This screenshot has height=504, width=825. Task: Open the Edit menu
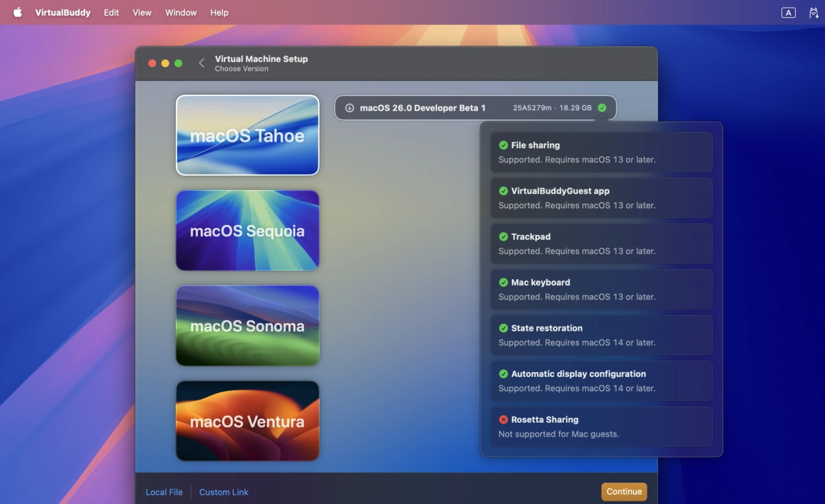coord(111,12)
